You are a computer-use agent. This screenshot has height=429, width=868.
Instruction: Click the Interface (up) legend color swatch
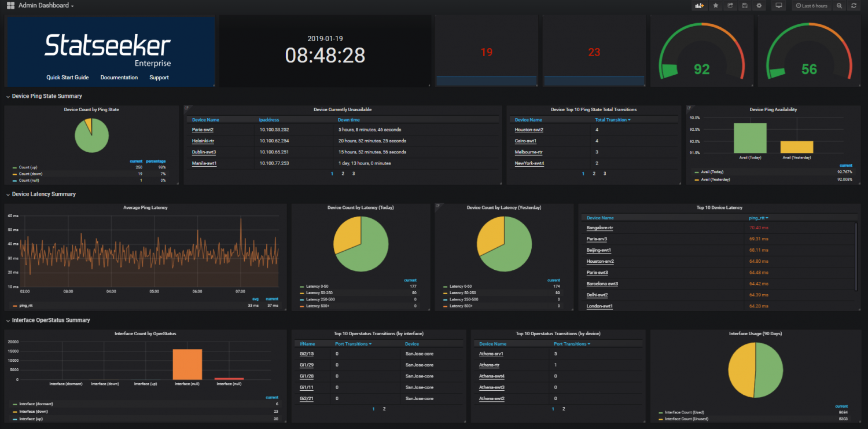[x=14, y=419]
